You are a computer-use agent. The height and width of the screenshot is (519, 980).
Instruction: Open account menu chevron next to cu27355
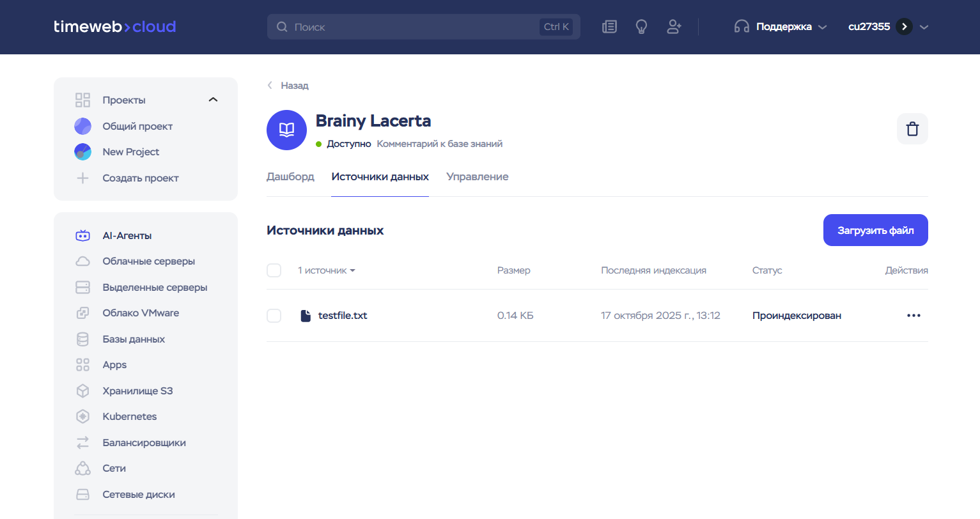[x=924, y=27]
